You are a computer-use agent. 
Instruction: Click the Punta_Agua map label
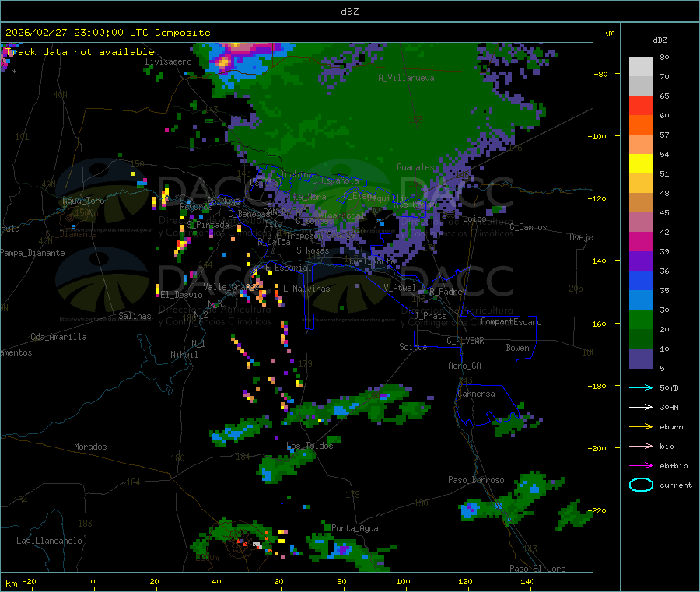click(355, 528)
